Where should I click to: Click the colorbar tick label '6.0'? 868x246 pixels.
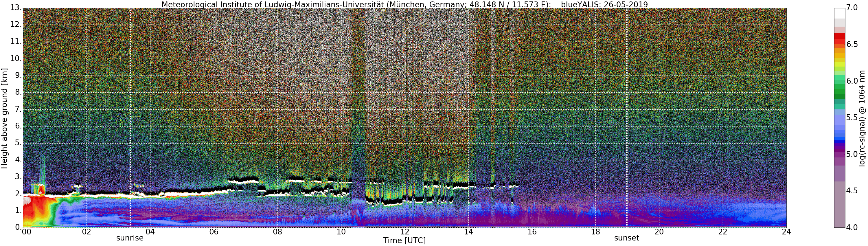pyautogui.click(x=852, y=81)
